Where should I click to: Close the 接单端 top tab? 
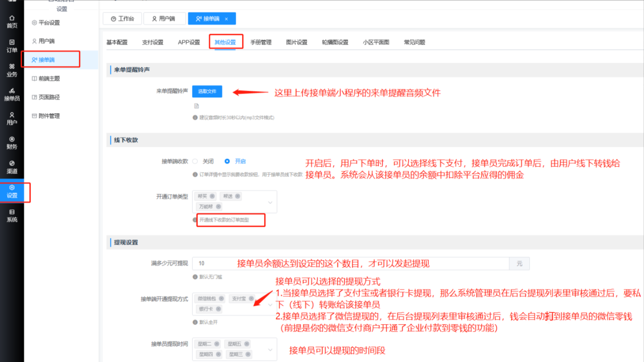tap(226, 19)
